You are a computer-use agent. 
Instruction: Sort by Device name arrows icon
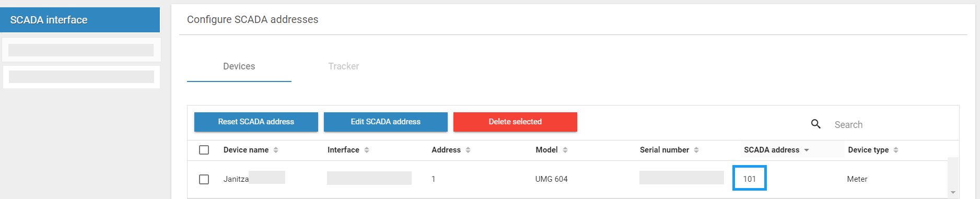[x=276, y=150]
